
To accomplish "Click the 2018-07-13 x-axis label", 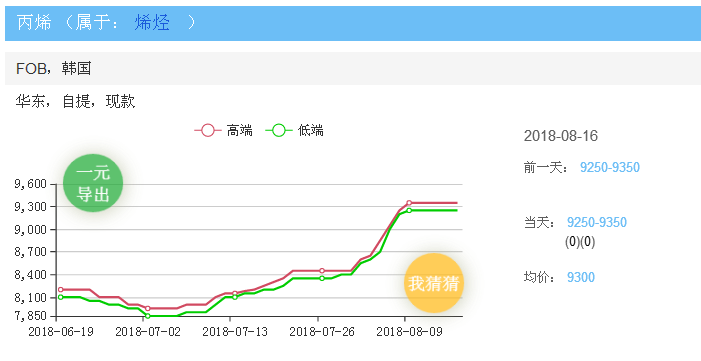I will tap(235, 331).
